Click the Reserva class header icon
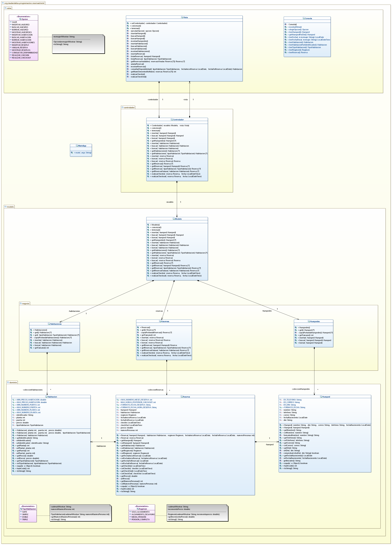This screenshot has width=392, height=545. (x=182, y=396)
